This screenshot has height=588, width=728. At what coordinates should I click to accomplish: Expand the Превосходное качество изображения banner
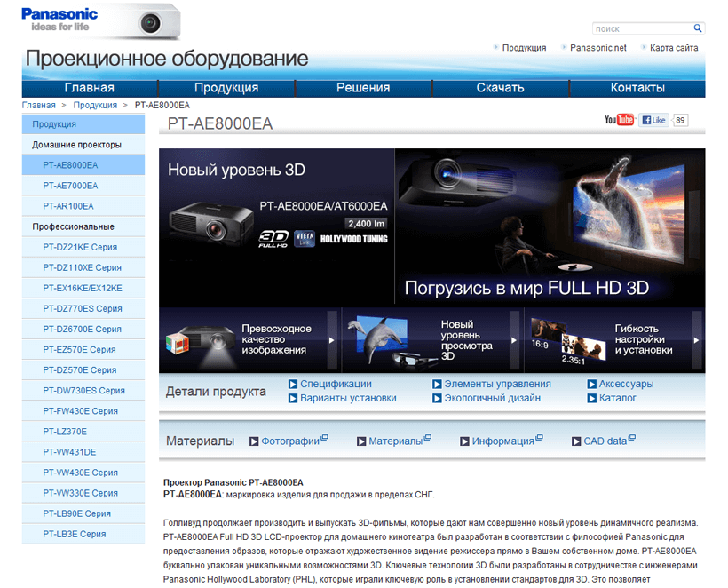[x=249, y=339]
